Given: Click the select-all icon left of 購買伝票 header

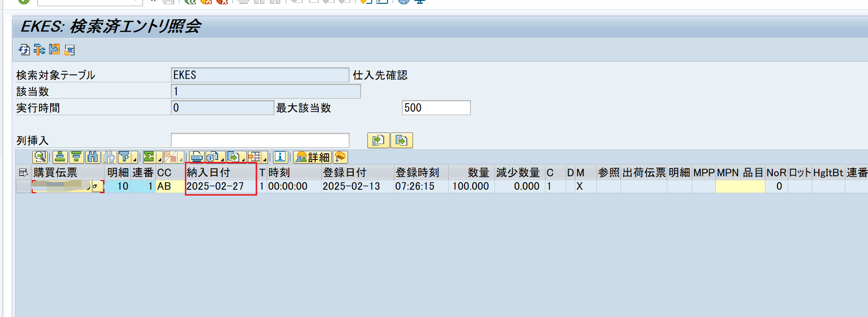Looking at the screenshot, I should [23, 172].
